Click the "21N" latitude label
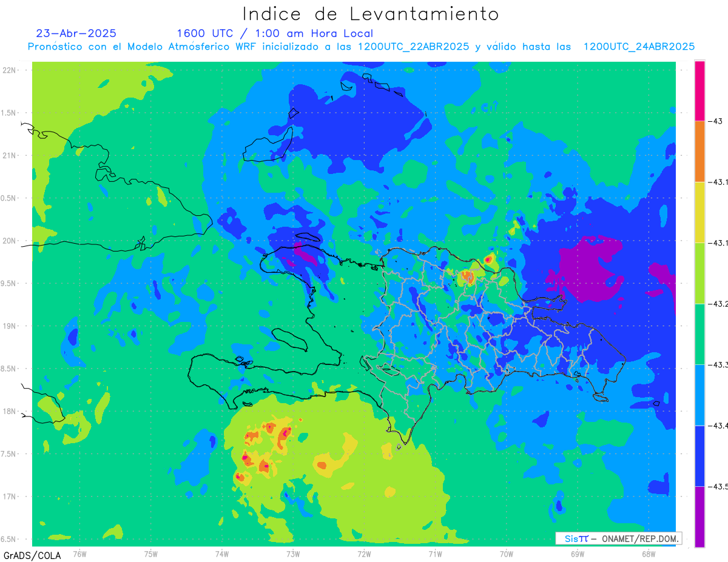Viewport: 728px width, 562px height. (x=10, y=155)
